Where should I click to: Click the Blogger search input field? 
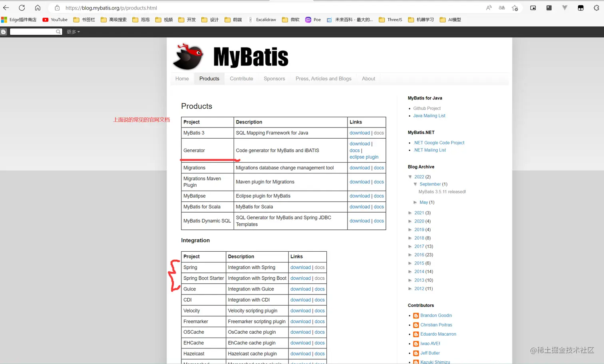click(x=33, y=32)
